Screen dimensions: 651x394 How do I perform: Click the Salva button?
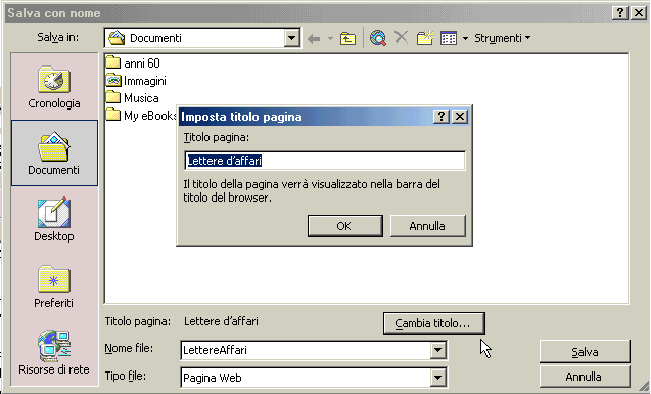point(585,352)
